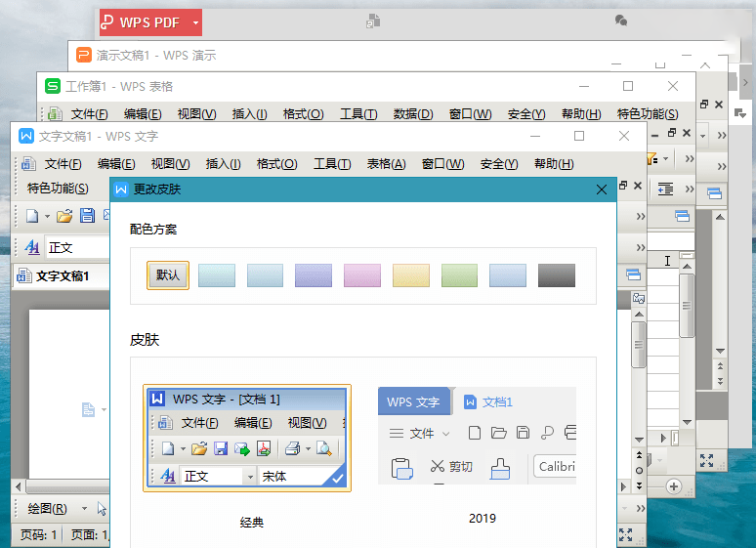Image resolution: width=756 pixels, height=548 pixels.
Task: Click the Save floppy icon in WPS 文字
Action: click(87, 216)
